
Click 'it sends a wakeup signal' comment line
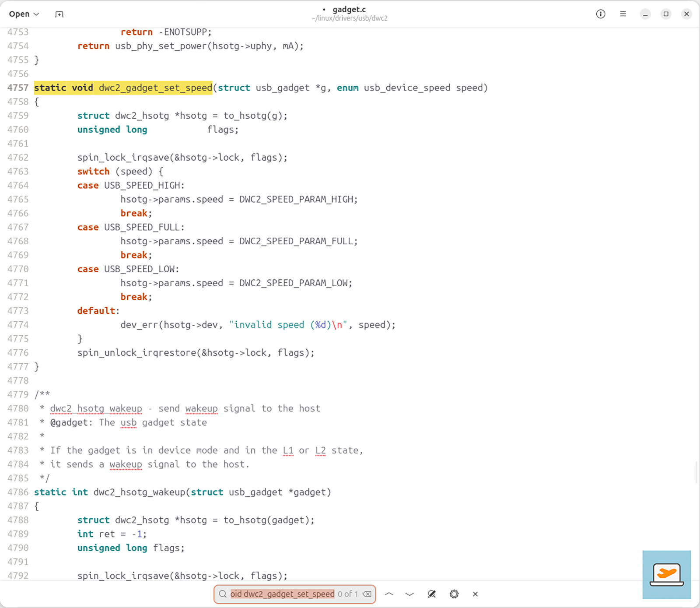(x=150, y=464)
